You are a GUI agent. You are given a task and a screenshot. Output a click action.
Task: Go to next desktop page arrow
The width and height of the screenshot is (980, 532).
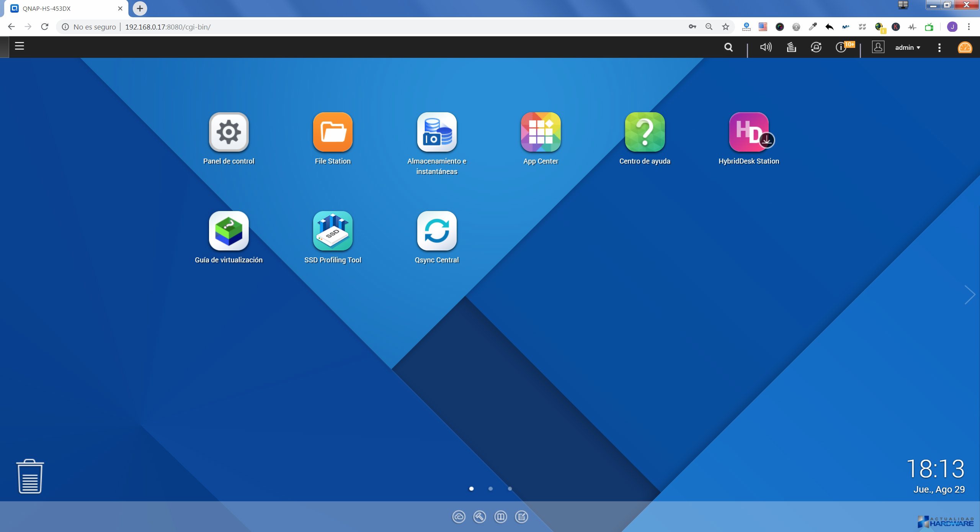970,295
